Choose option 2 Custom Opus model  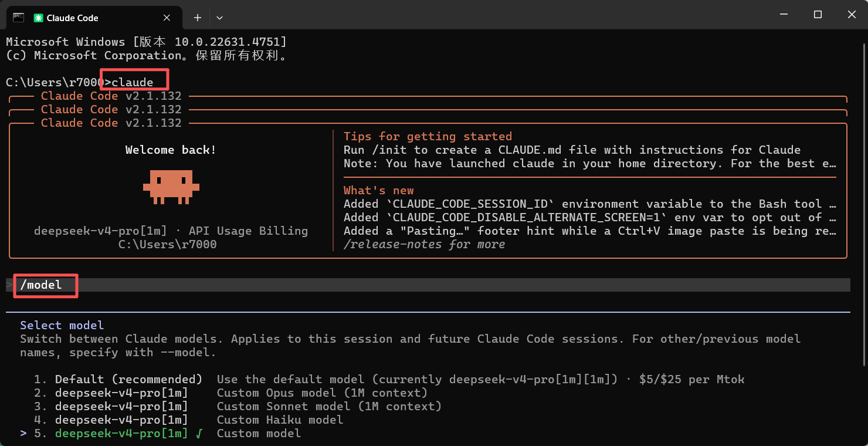231,393
